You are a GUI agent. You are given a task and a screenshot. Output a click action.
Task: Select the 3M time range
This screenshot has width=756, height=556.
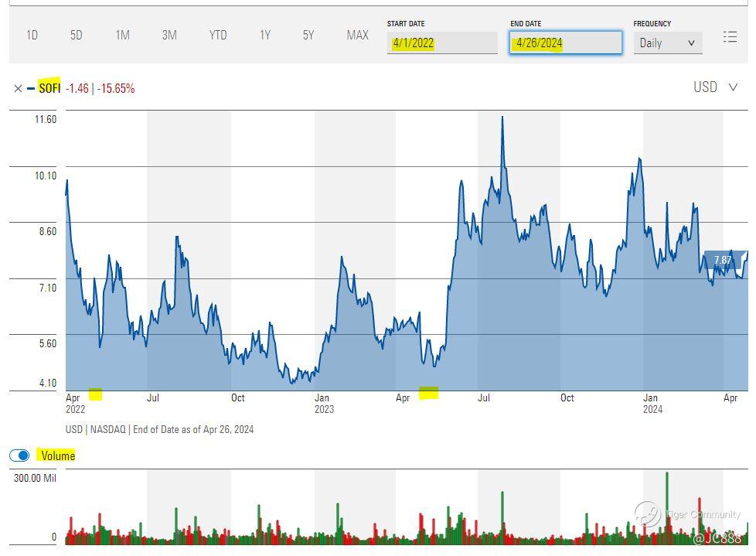coord(169,36)
